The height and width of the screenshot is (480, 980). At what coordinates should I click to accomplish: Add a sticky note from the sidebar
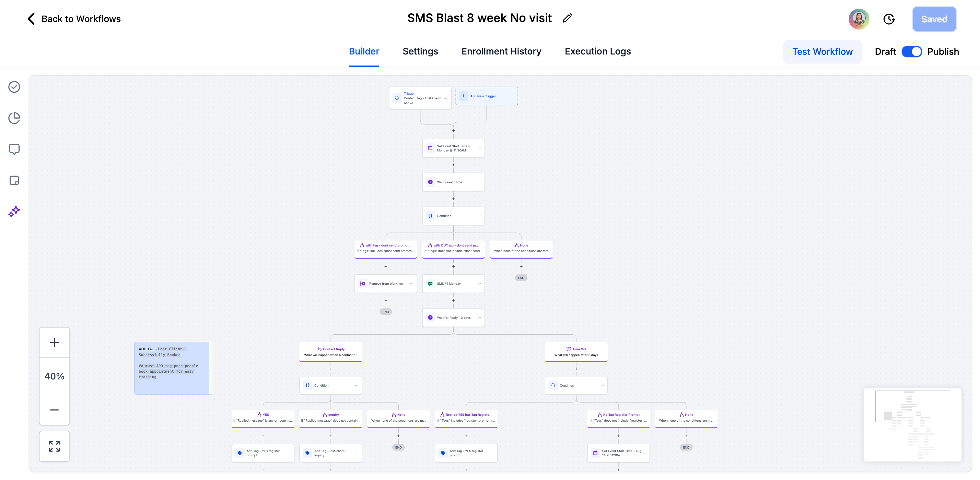click(x=15, y=180)
